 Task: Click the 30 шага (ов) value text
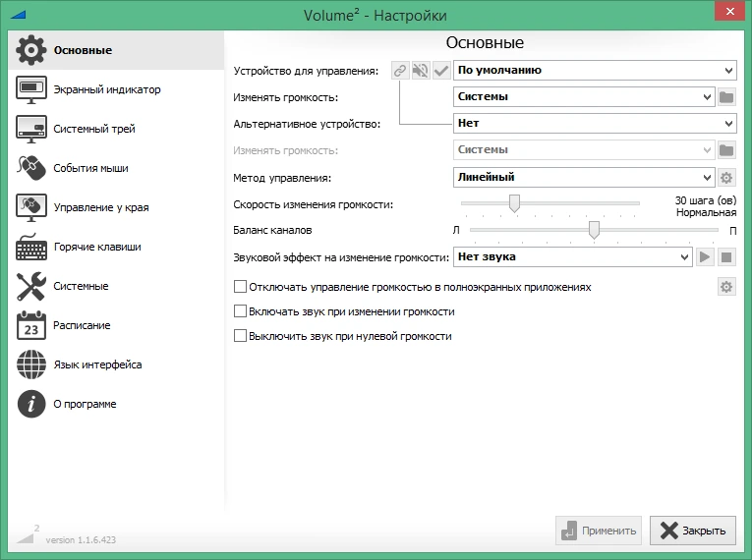point(706,200)
